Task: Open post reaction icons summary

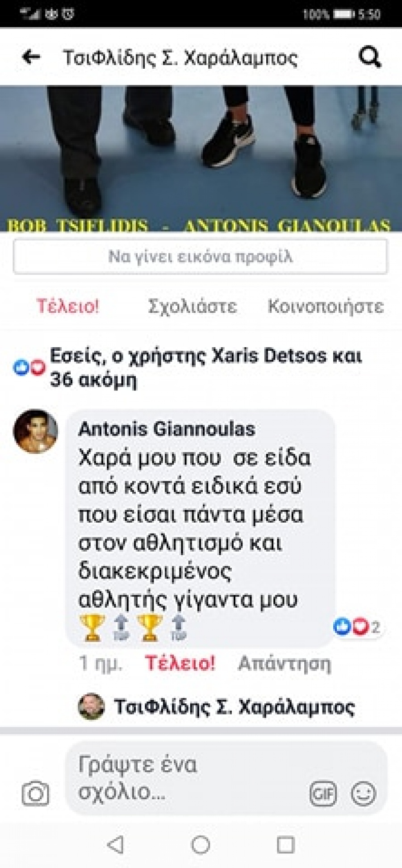Action: tap(29, 367)
